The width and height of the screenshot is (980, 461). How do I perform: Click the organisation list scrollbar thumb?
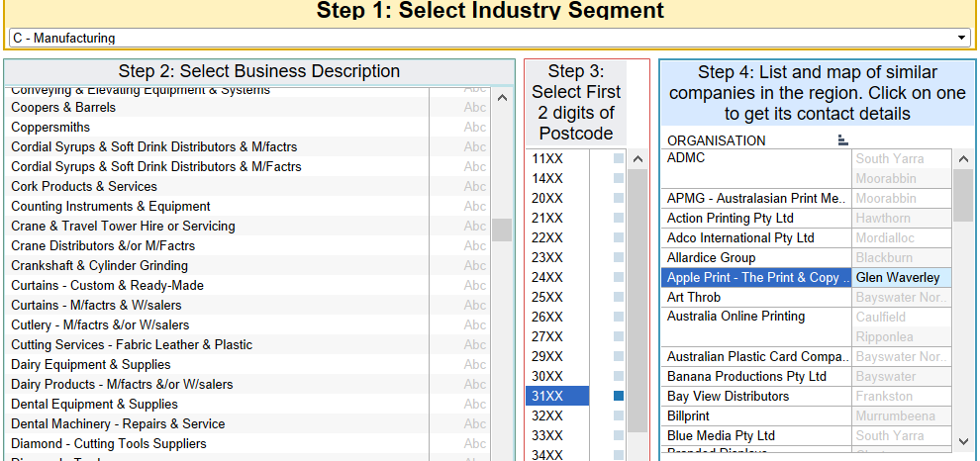click(x=963, y=195)
